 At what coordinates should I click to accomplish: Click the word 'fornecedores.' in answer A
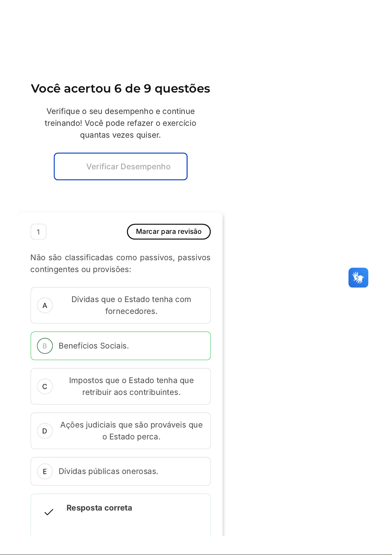coord(131,311)
